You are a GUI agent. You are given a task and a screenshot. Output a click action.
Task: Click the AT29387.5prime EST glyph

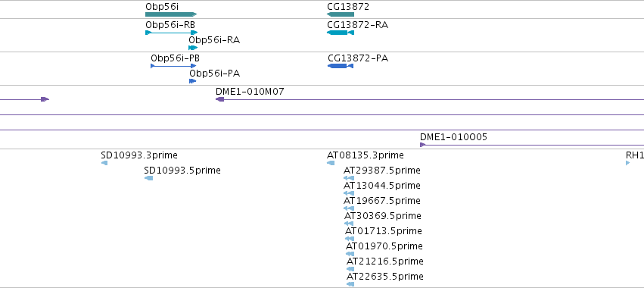pos(349,178)
